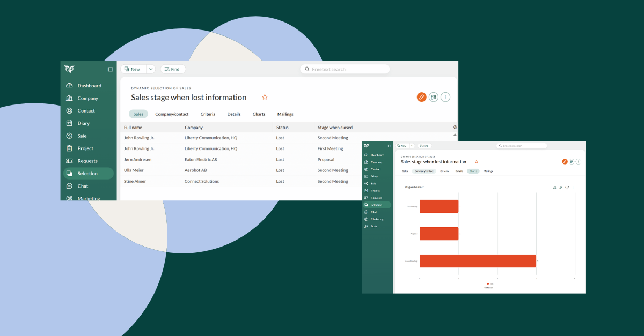Select the Mailings tab in the smaller window
The image size is (644, 336).
tap(488, 171)
